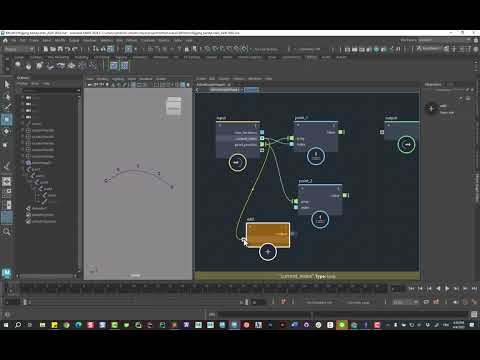Viewport: 480px width, 360px height.
Task: Click the output port of point_1 node
Action: tap(341, 132)
